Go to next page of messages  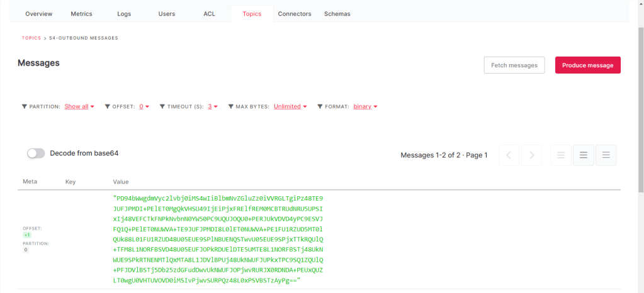tap(531, 155)
